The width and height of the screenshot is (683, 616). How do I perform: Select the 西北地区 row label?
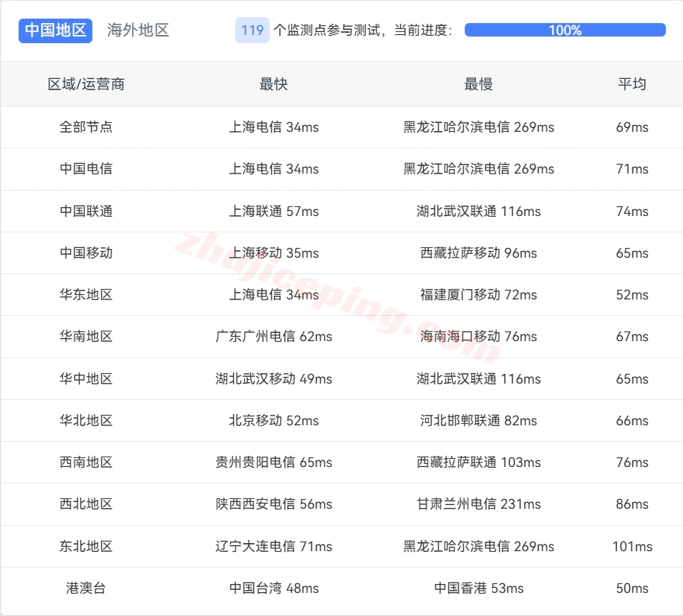[x=86, y=504]
